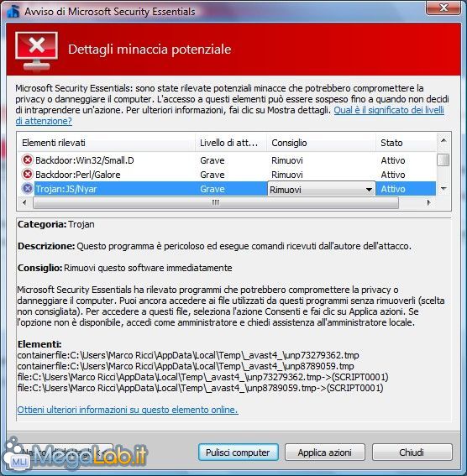
Task: Click the horizontal scroll left arrow
Action: pyautogui.click(x=24, y=202)
